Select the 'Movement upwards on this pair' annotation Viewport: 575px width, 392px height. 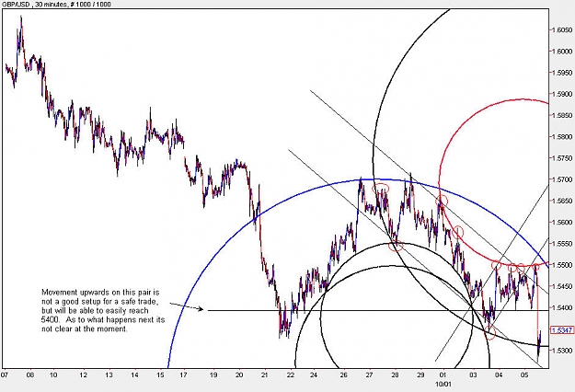103,311
